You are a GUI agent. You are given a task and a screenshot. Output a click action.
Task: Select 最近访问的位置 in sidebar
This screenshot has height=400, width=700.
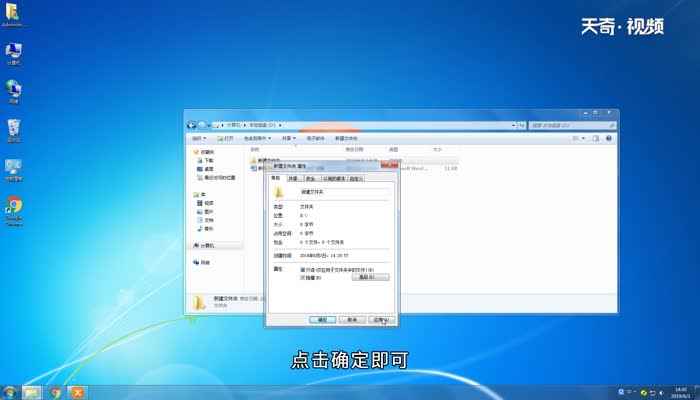click(216, 178)
